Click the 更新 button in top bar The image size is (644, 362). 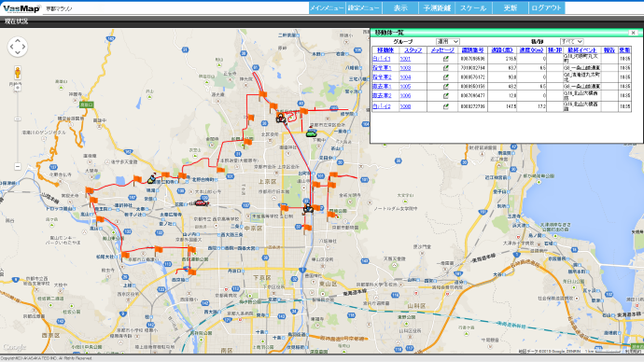tap(511, 7)
